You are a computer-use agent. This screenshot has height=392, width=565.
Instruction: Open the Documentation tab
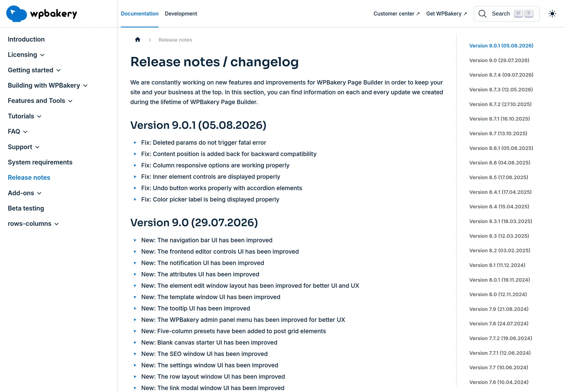tap(139, 14)
